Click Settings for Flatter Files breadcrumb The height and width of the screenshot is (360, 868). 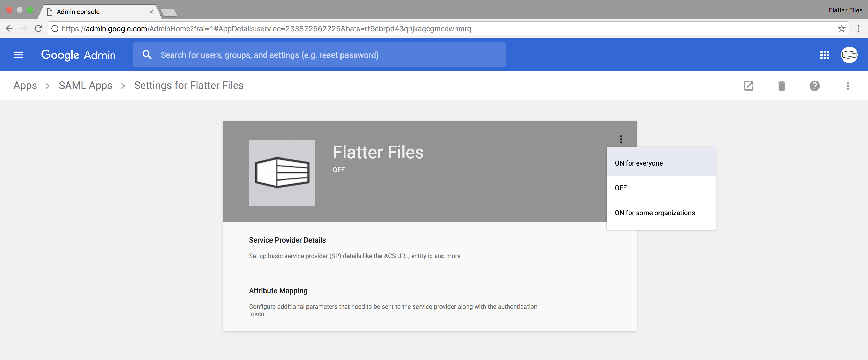click(189, 85)
